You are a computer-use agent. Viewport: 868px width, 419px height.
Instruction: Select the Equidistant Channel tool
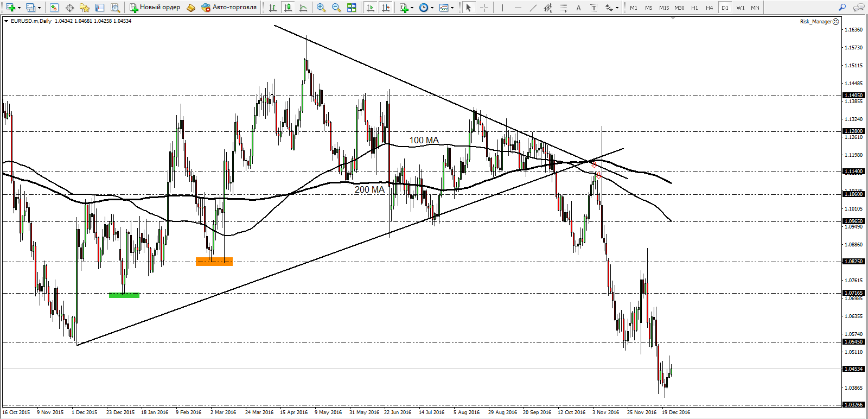click(x=548, y=8)
